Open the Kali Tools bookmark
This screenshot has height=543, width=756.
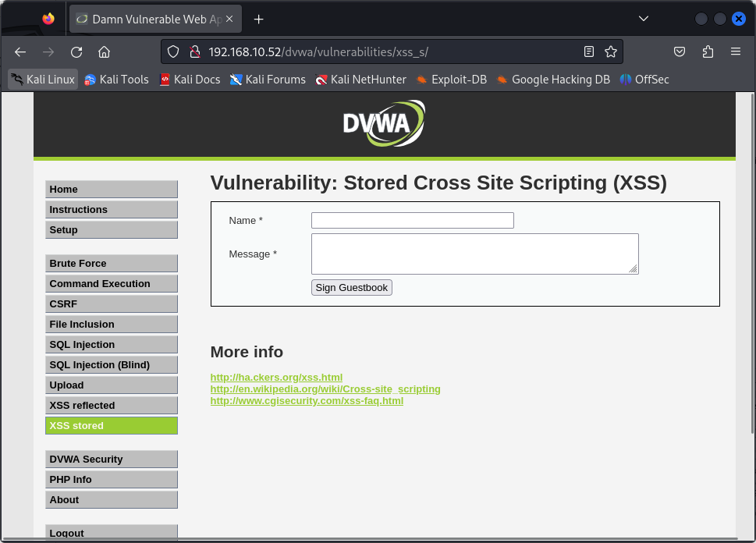tap(116, 80)
